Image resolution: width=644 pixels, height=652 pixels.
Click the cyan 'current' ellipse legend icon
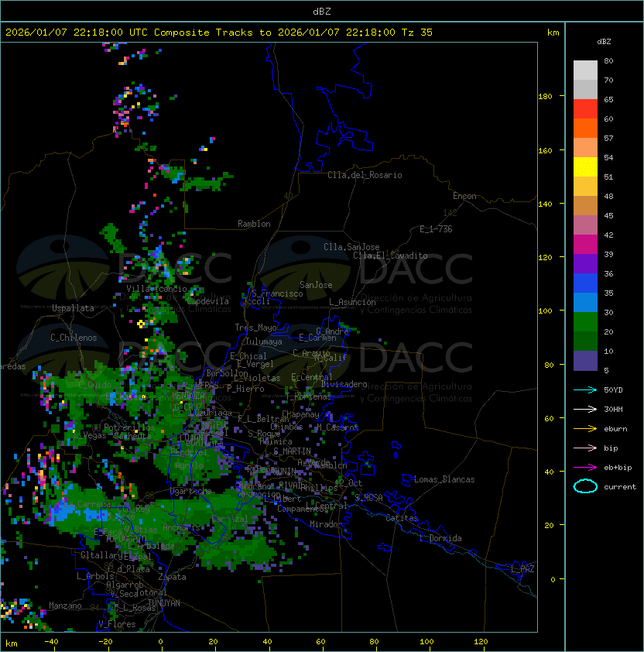[x=585, y=486]
